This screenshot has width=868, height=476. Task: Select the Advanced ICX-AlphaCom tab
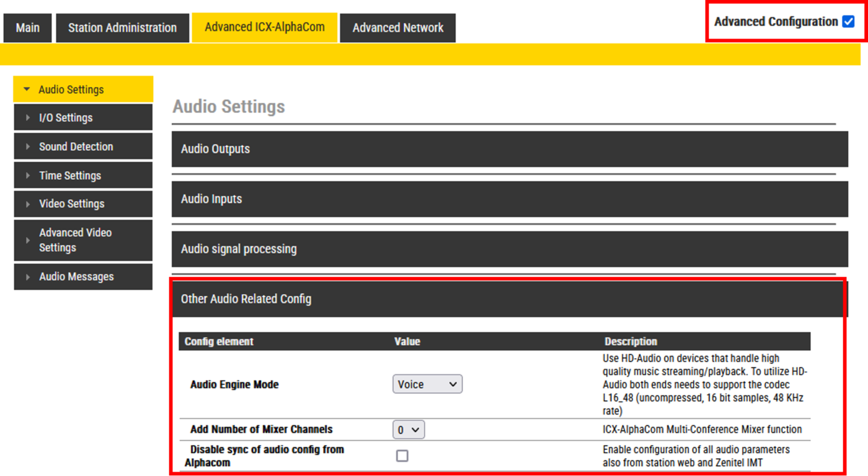tap(264, 27)
